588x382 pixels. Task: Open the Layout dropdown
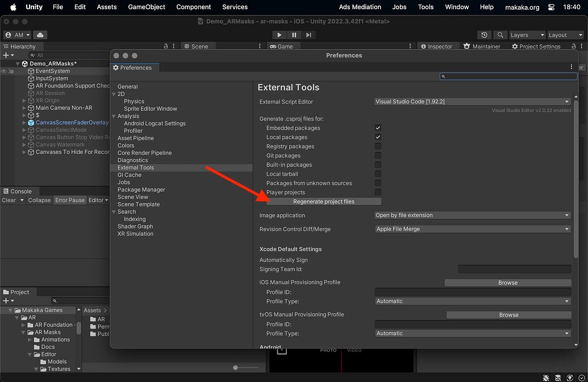565,35
